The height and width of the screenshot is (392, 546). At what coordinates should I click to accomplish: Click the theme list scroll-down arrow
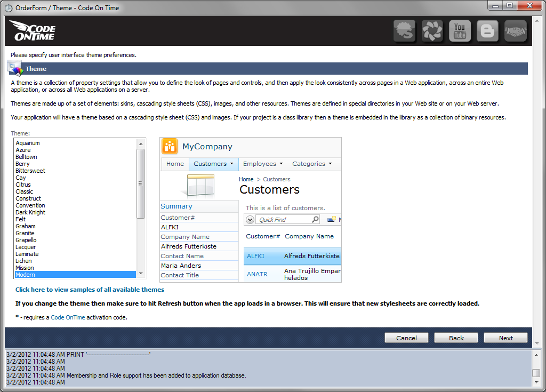tap(141, 274)
